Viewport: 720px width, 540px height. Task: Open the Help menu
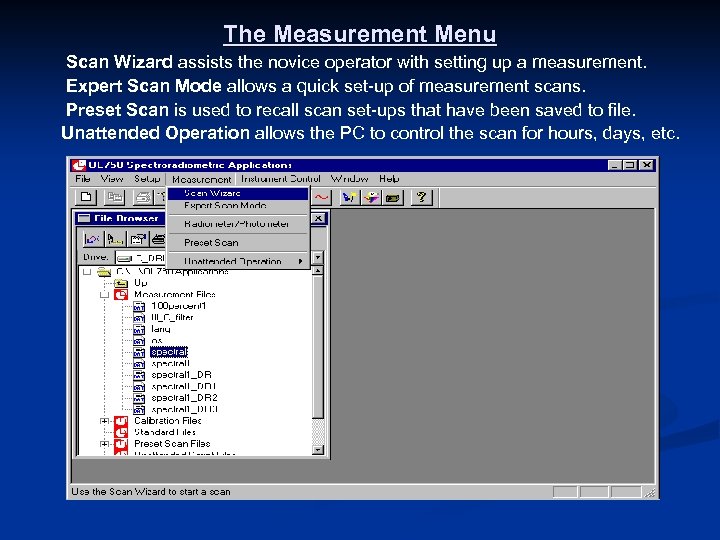pos(389,179)
